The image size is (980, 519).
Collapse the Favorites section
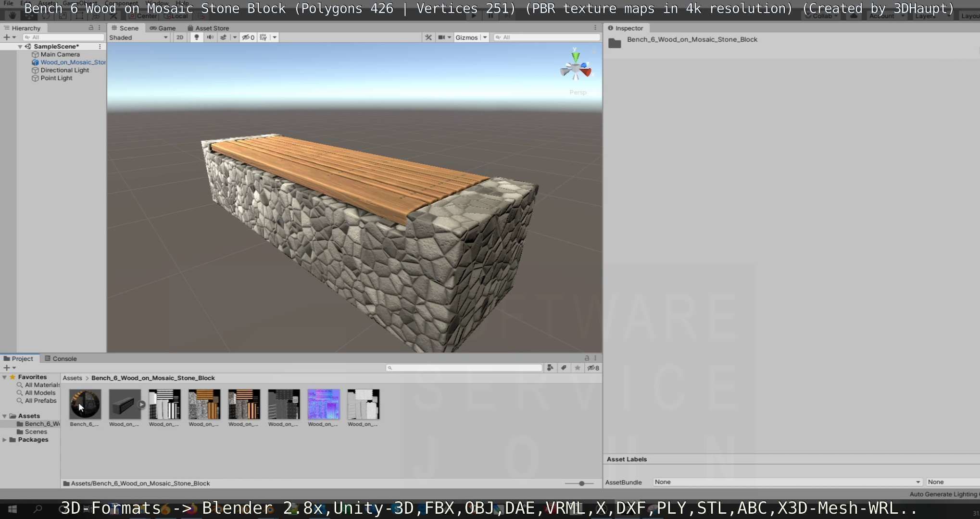(4, 377)
